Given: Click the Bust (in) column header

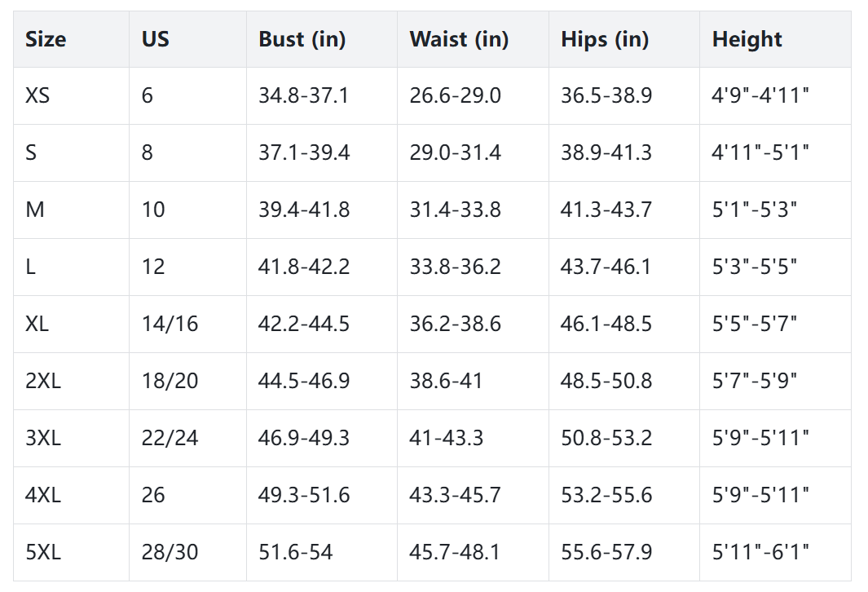Looking at the screenshot, I should (x=302, y=39).
